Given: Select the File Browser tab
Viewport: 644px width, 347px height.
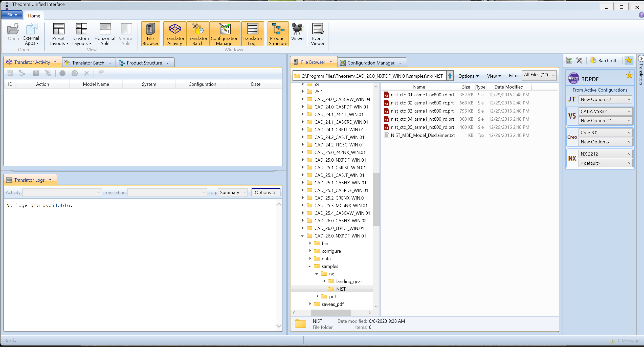Looking at the screenshot, I should click(x=314, y=62).
